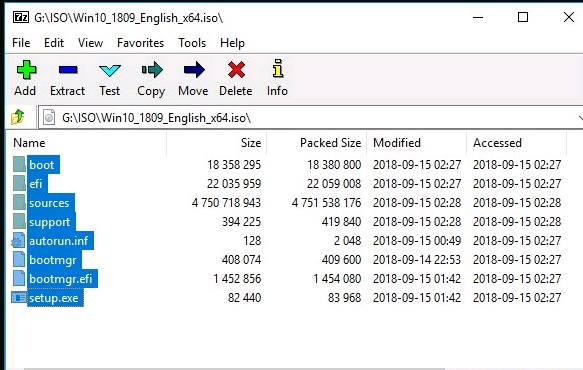Click the setup.exe file icon
This screenshot has width=583, height=370.
coord(19,297)
